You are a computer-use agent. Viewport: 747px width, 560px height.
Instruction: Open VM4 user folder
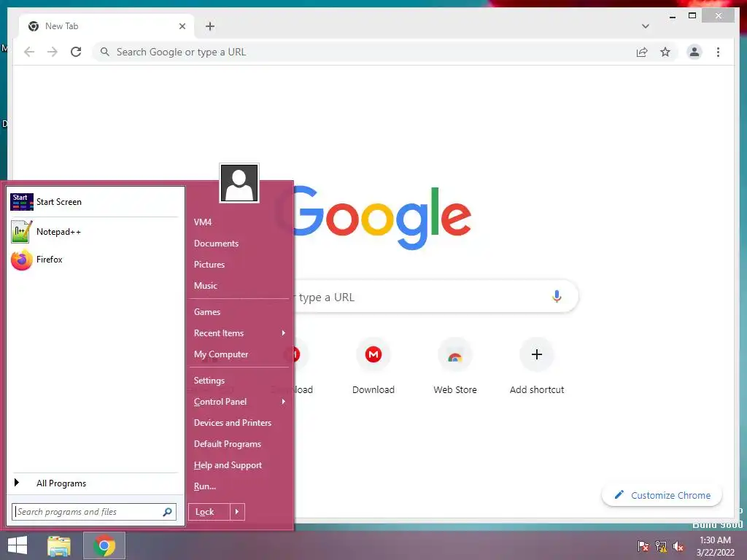(x=203, y=222)
